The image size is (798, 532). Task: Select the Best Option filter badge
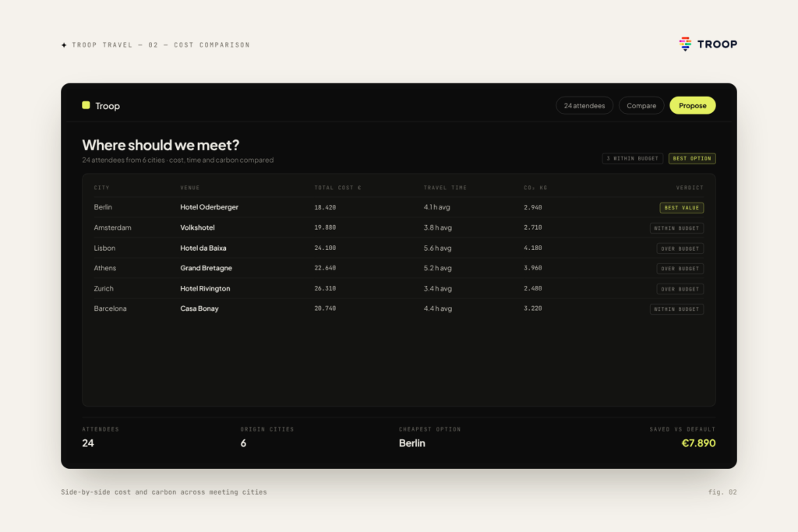coord(692,159)
